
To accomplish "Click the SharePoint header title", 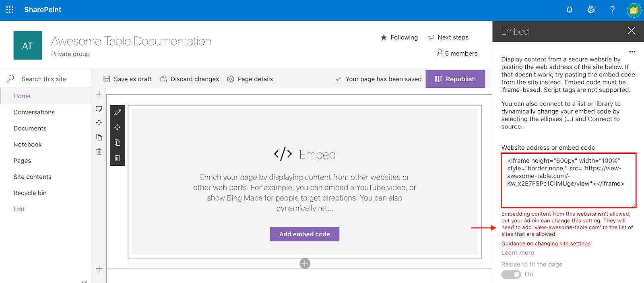I will pyautogui.click(x=43, y=10).
